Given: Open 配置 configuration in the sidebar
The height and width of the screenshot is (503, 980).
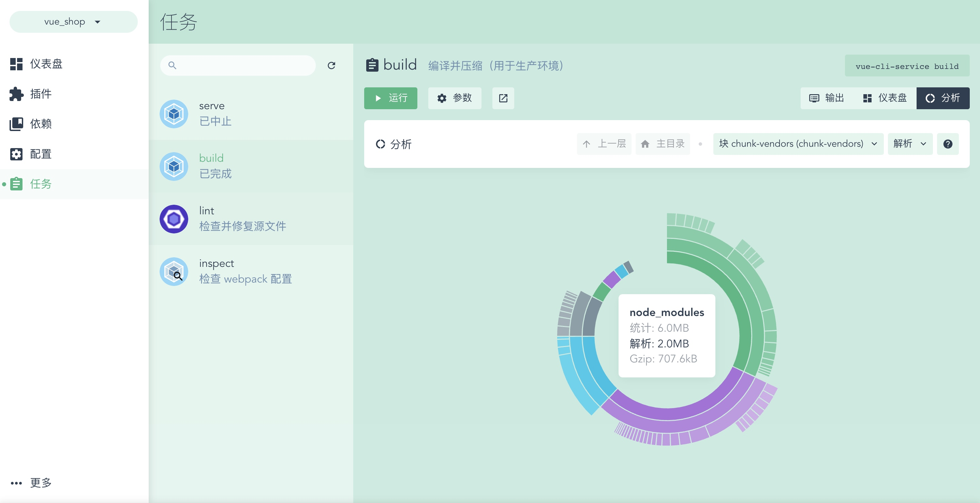Looking at the screenshot, I should (x=74, y=154).
